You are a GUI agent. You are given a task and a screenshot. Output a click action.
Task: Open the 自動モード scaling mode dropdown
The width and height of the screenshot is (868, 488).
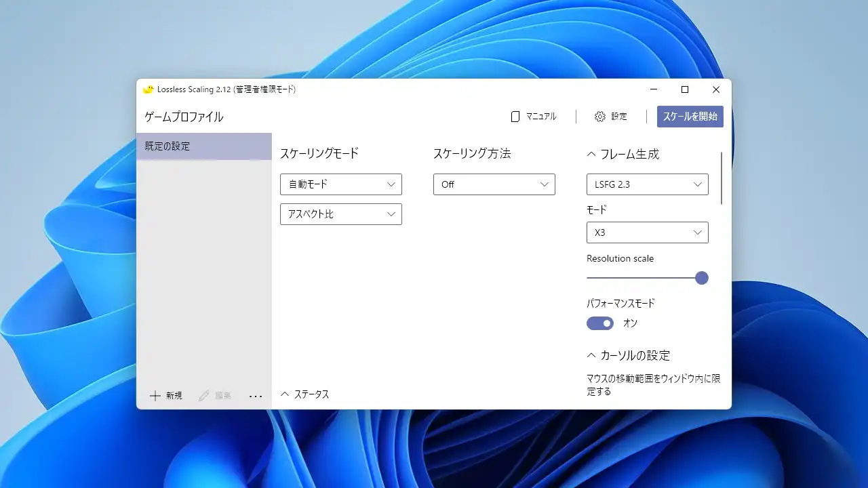[x=340, y=184]
